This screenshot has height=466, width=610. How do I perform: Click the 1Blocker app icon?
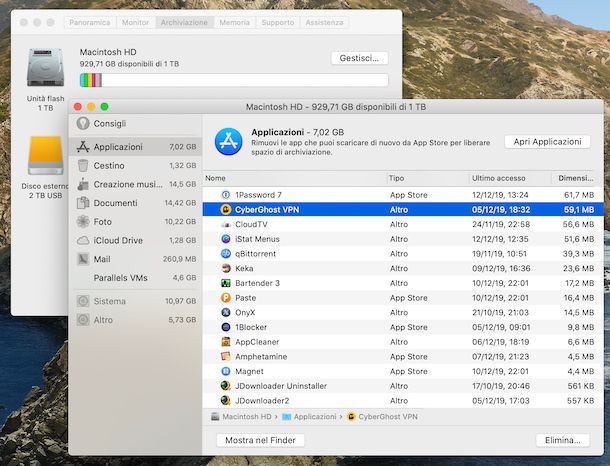[x=226, y=327]
